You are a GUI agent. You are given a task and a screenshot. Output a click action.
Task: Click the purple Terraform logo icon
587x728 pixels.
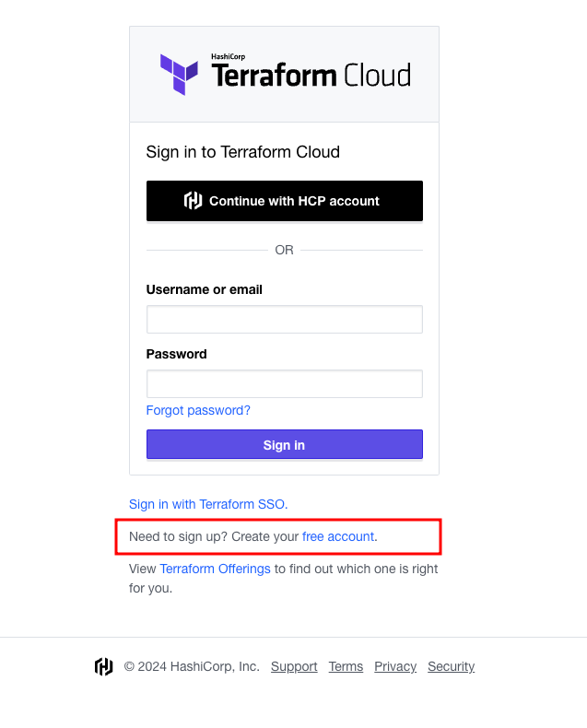pos(179,74)
